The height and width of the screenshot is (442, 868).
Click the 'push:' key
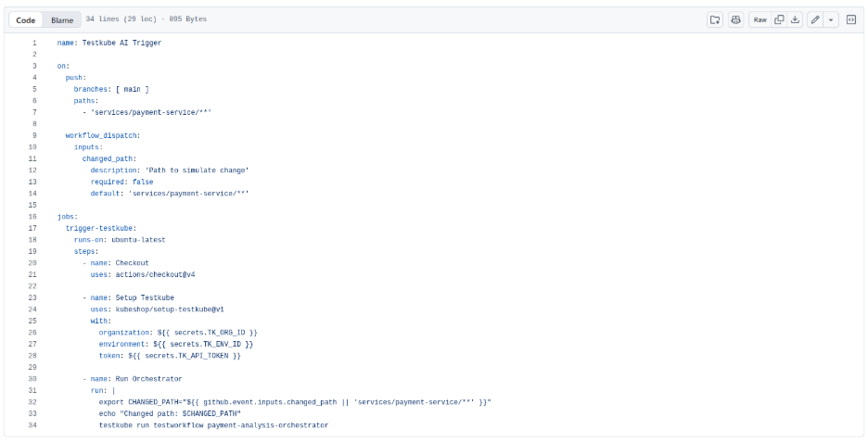click(x=76, y=78)
